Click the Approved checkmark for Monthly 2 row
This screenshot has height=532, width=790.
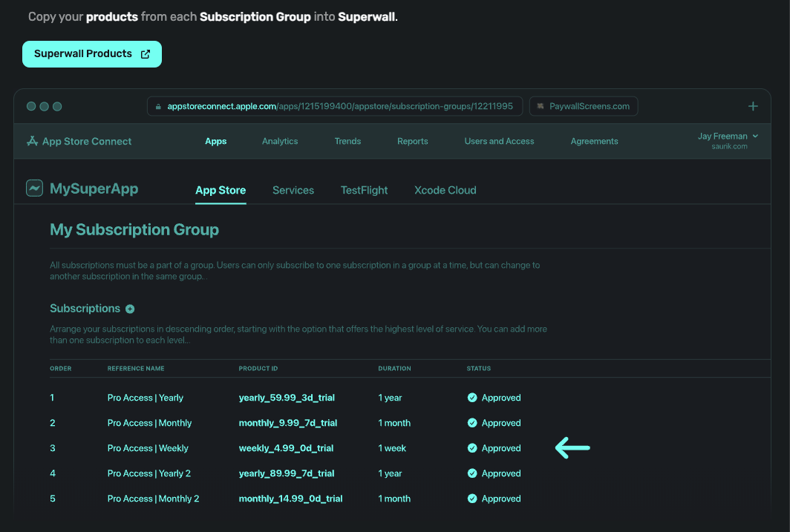pyautogui.click(x=472, y=499)
